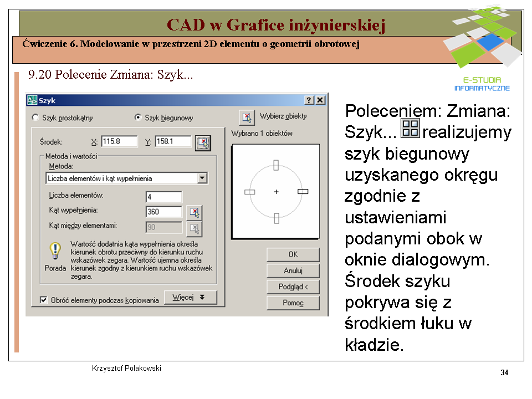
Task: Click the polar array preview image
Action: (275, 192)
